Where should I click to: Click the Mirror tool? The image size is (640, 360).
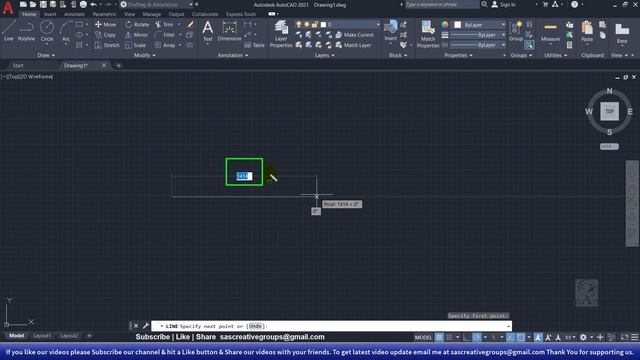point(137,35)
